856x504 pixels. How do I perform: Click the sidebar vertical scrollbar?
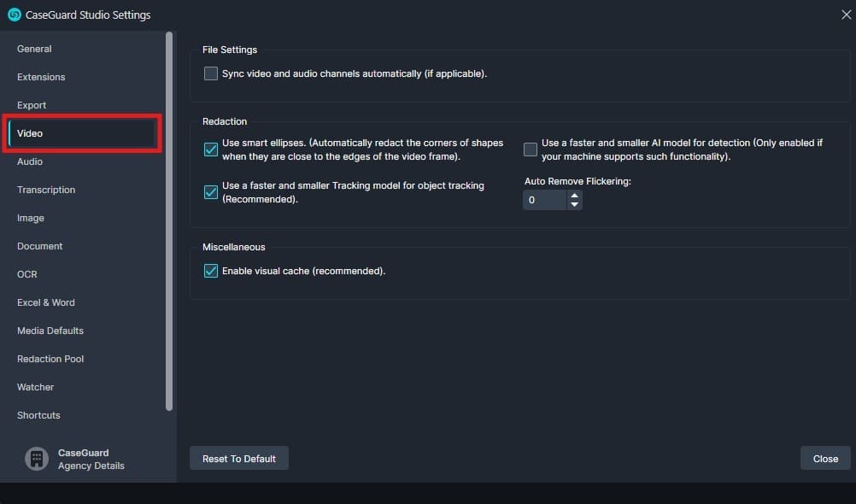(169, 222)
